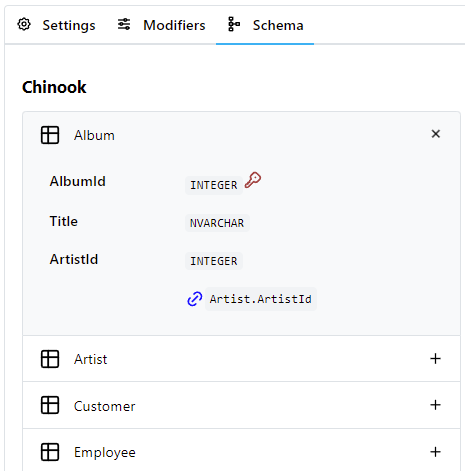
Task: Click the NVARCHAR type badge for Title
Action: [x=217, y=223]
